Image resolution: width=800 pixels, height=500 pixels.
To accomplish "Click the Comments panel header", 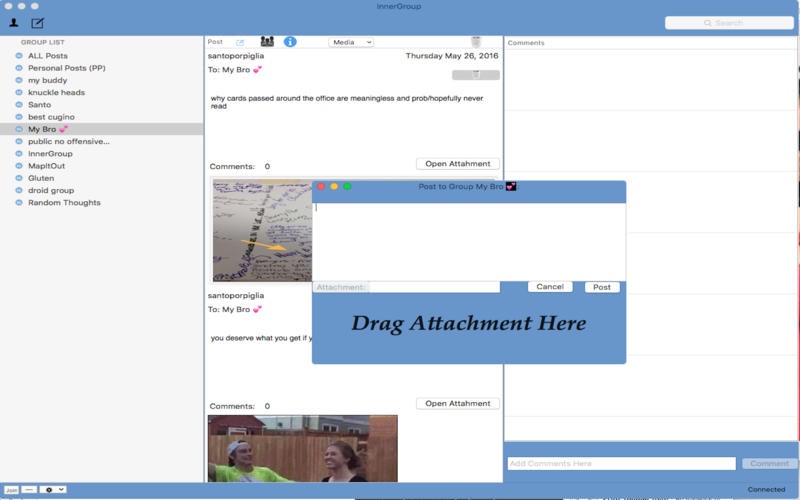I will tap(526, 43).
